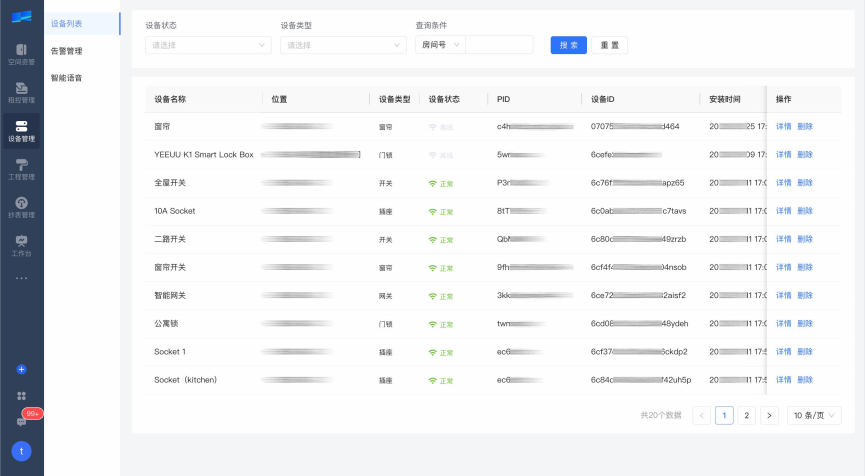865x476 pixels.
Task: Open messages icon with 99+ badge
Action: 22,421
